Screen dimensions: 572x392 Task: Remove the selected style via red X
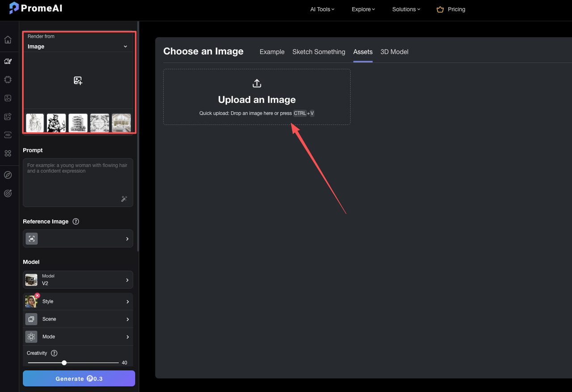(38, 296)
